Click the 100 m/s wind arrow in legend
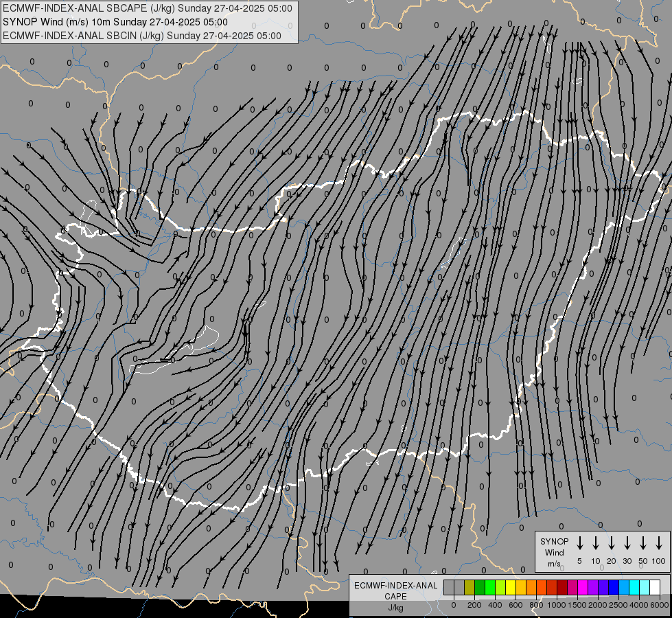The height and width of the screenshot is (618, 672). point(659,543)
